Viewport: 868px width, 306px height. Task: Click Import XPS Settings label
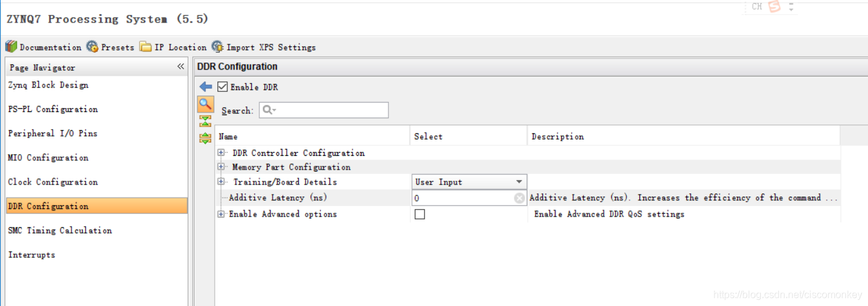(x=271, y=47)
